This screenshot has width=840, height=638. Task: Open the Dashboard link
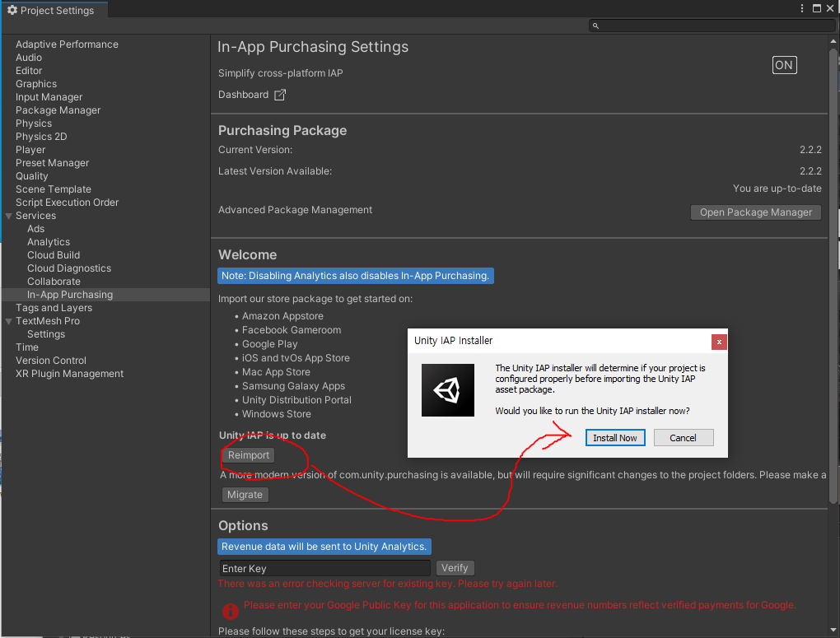[243, 95]
